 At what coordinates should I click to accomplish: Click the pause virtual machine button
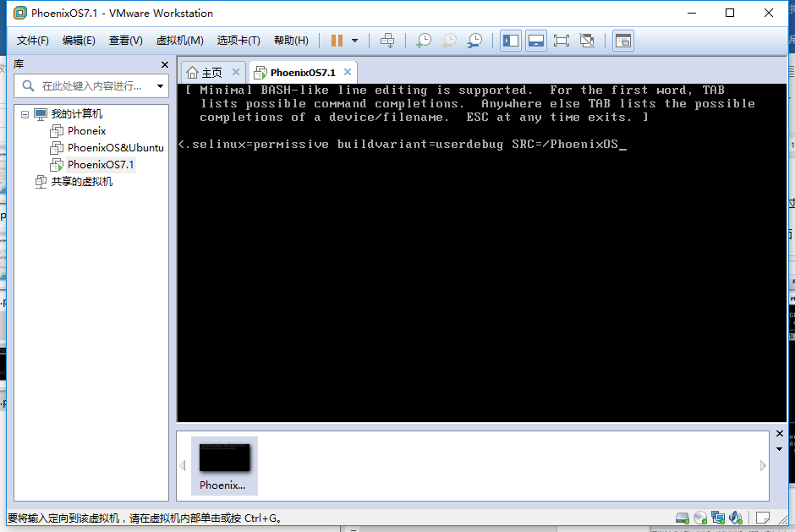(x=337, y=41)
